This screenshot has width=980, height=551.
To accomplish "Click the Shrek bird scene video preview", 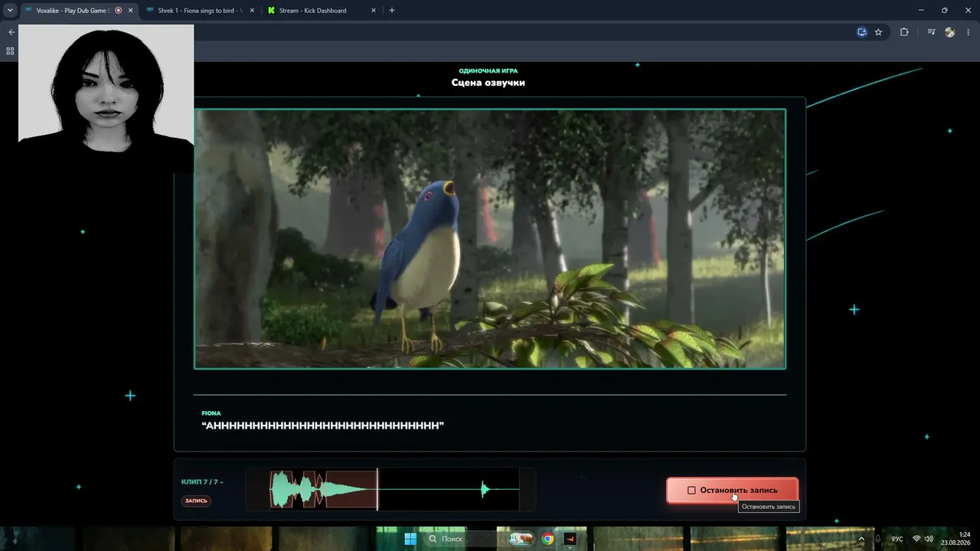I will pyautogui.click(x=490, y=239).
